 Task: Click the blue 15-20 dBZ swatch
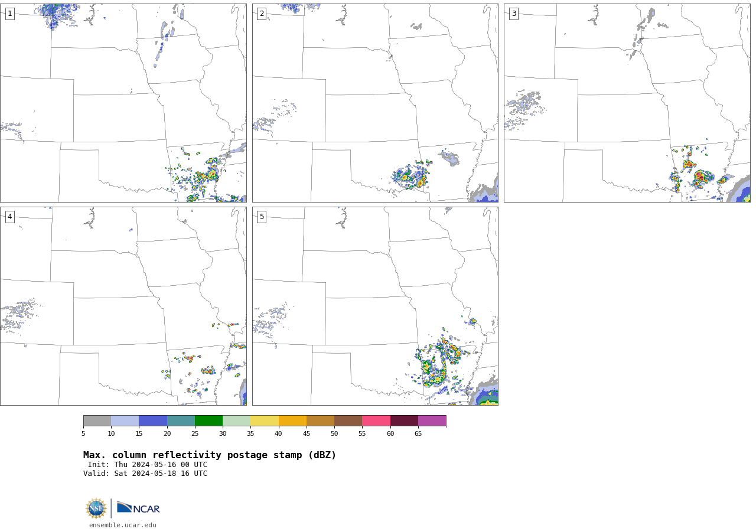tap(153, 420)
